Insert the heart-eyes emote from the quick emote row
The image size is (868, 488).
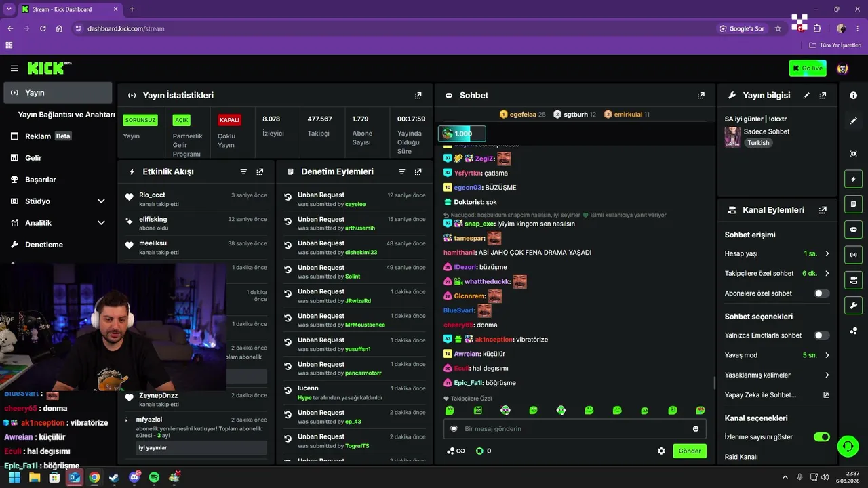pyautogui.click(x=701, y=411)
